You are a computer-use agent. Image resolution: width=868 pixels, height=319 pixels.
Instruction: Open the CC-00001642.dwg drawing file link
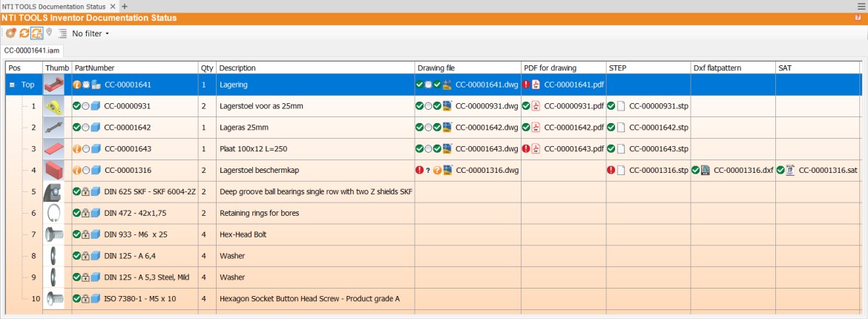[x=486, y=128]
